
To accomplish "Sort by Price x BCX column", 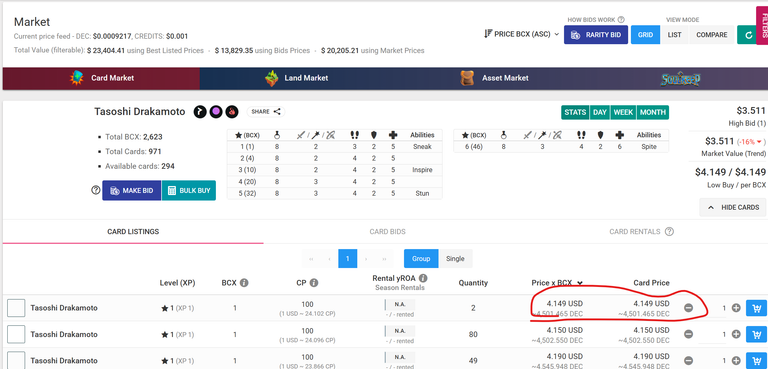I will tap(557, 283).
